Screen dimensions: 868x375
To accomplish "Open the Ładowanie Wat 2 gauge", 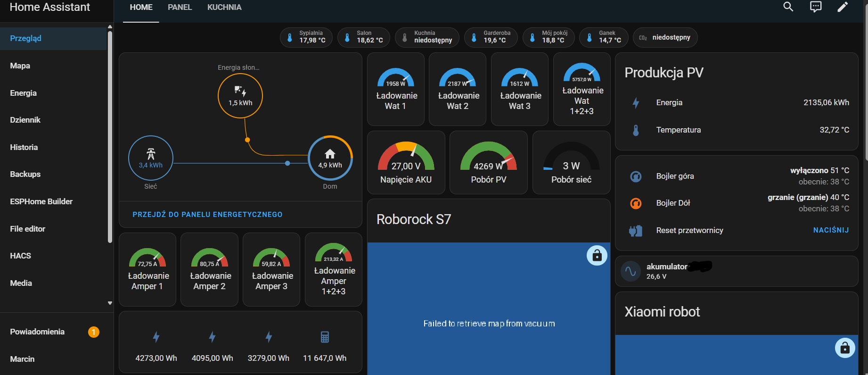I will [458, 89].
